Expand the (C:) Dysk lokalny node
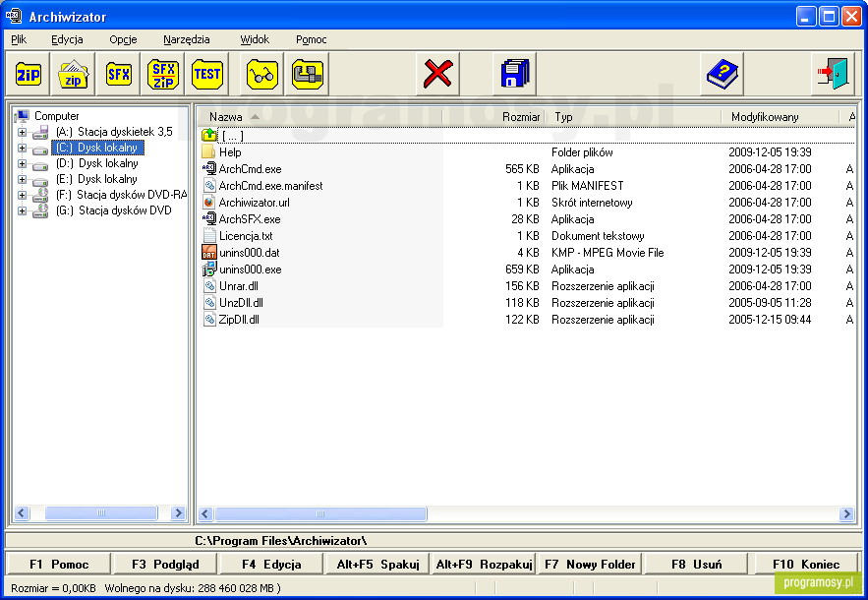Screen dimensions: 868x600 22,148
